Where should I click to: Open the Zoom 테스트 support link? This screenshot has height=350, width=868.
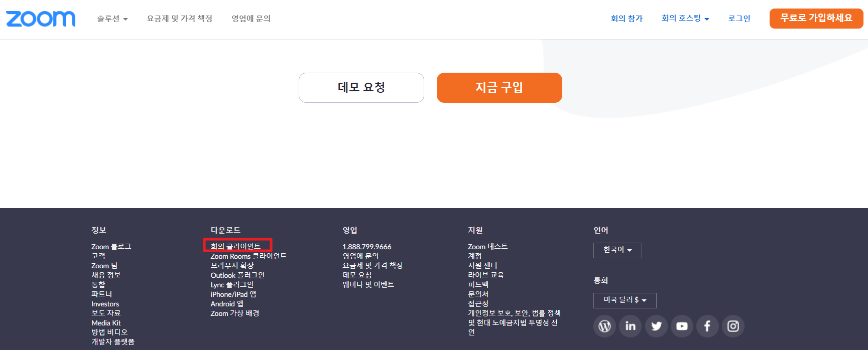click(x=487, y=246)
